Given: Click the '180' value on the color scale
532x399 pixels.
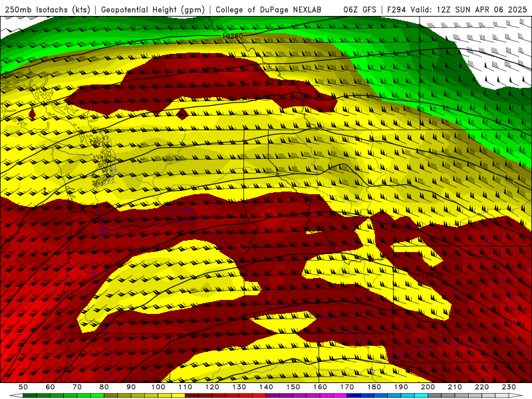Looking at the screenshot, I should pyautogui.click(x=374, y=387).
